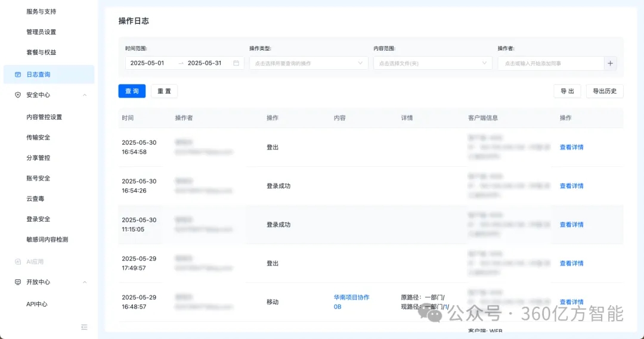644x339 pixels.
Task: Open 套餐与权益 menu item
Action: pyautogui.click(x=41, y=52)
